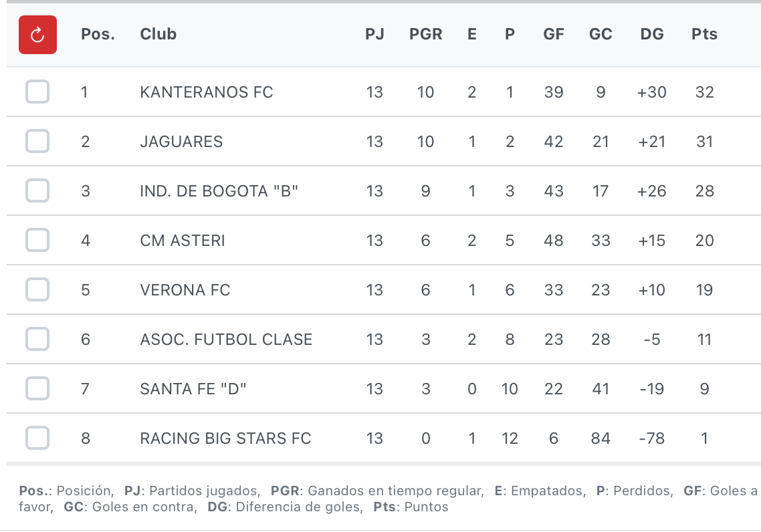Tick the IND. DE BOGOTA "B" checkbox
This screenshot has height=532, width=761.
[x=37, y=190]
